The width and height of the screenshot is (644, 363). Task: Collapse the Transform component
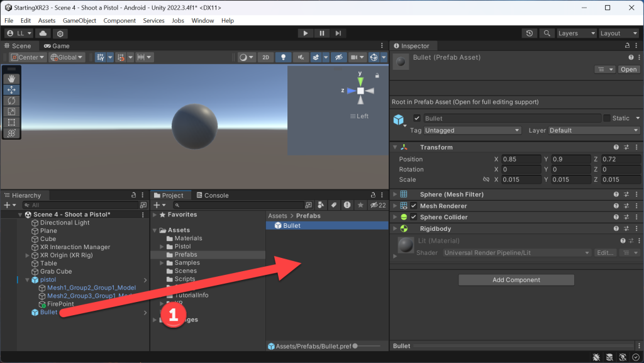(395, 147)
